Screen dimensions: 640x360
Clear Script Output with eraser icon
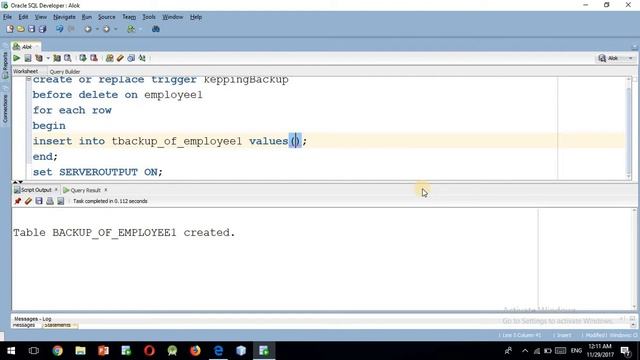click(28, 201)
